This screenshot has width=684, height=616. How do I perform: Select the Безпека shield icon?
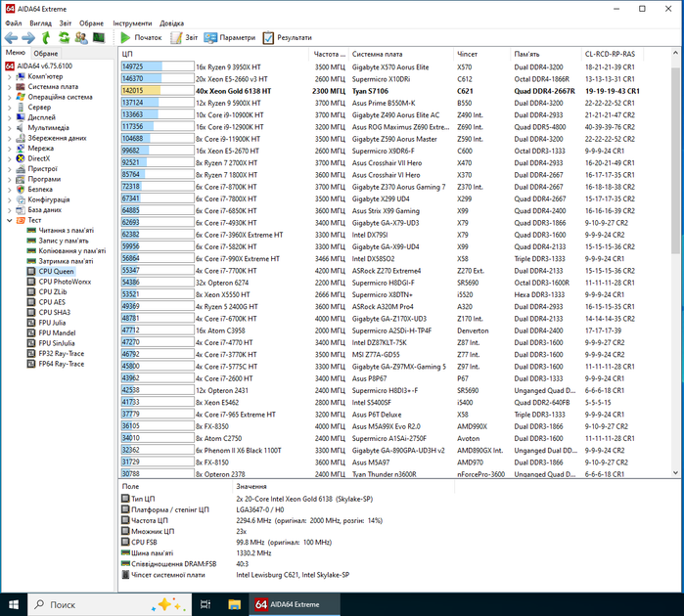coord(21,190)
